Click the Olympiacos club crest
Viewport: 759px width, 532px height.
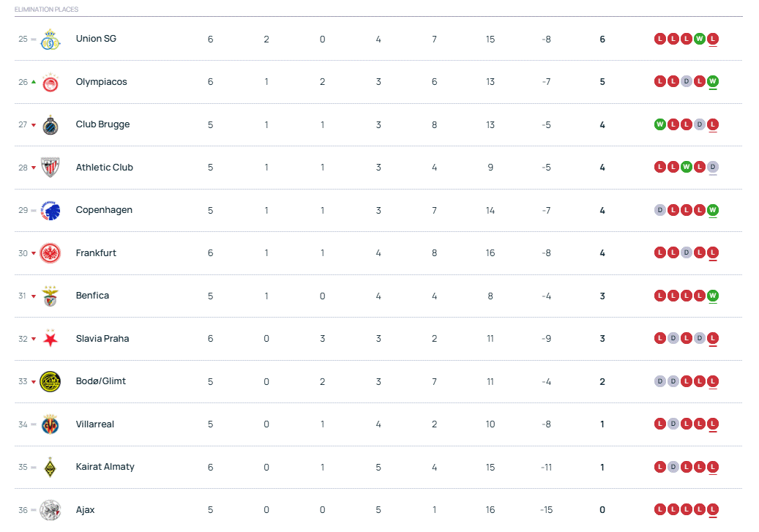(50, 82)
